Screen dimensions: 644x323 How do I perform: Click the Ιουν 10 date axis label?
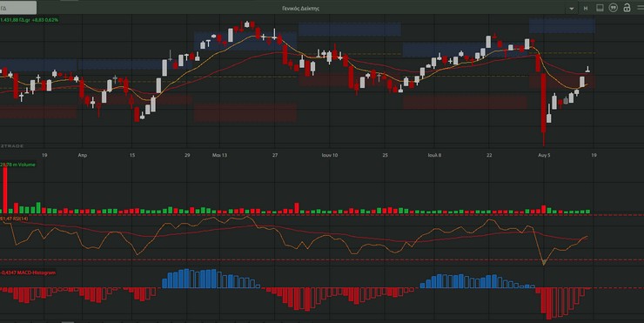[329, 155]
